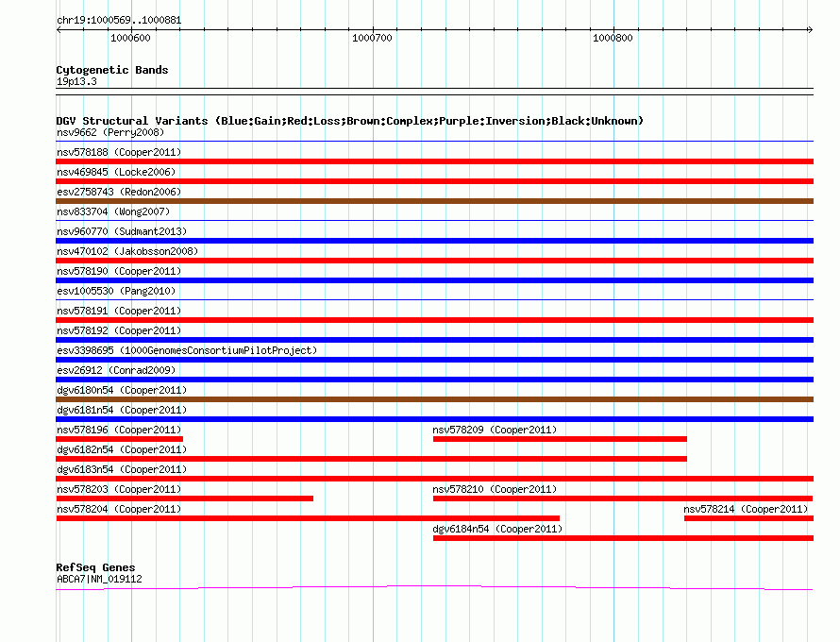Click the nsv578214 (Cooper2011) label

(x=746, y=509)
